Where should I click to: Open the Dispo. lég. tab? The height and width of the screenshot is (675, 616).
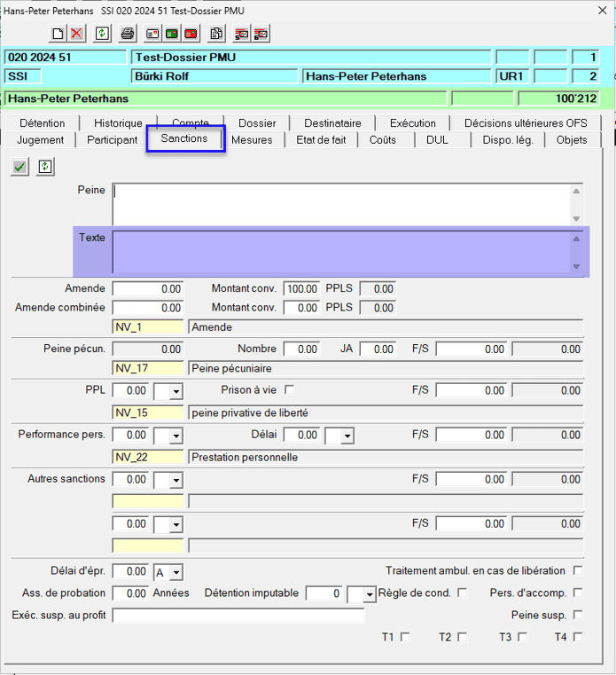tap(508, 140)
